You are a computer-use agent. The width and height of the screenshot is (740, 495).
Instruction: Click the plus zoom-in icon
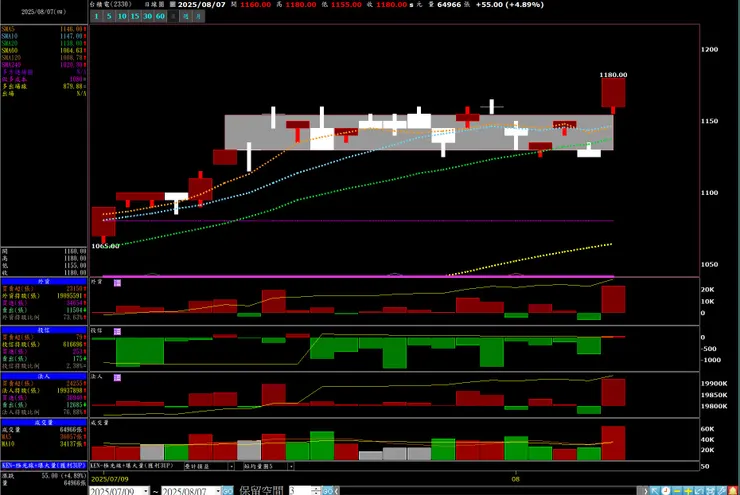click(688, 491)
